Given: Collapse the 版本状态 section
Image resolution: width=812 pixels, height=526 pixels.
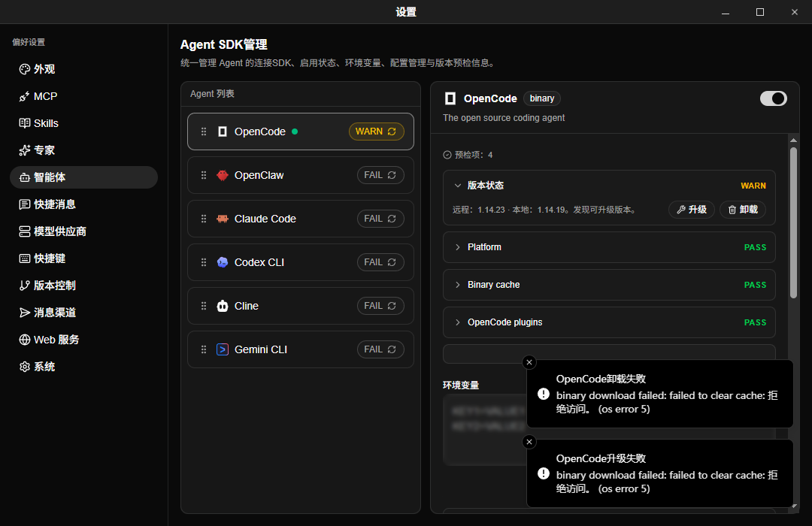Looking at the screenshot, I should pyautogui.click(x=457, y=186).
